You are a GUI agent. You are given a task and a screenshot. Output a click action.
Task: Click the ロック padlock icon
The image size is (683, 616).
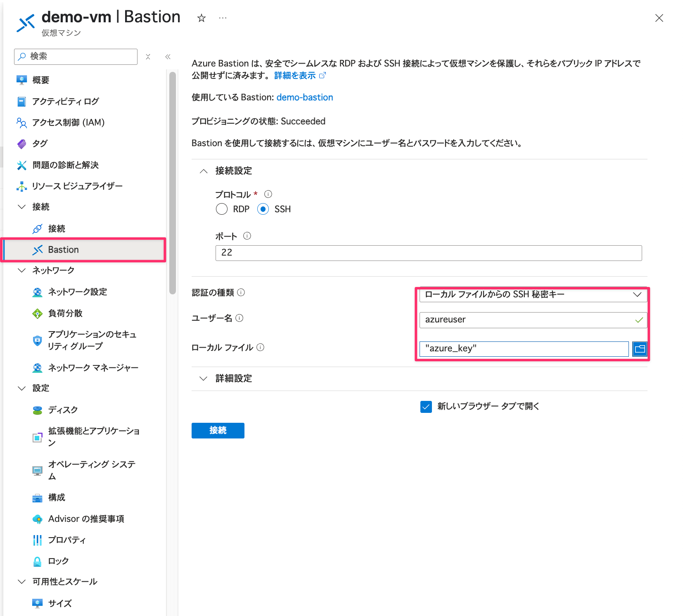(38, 562)
